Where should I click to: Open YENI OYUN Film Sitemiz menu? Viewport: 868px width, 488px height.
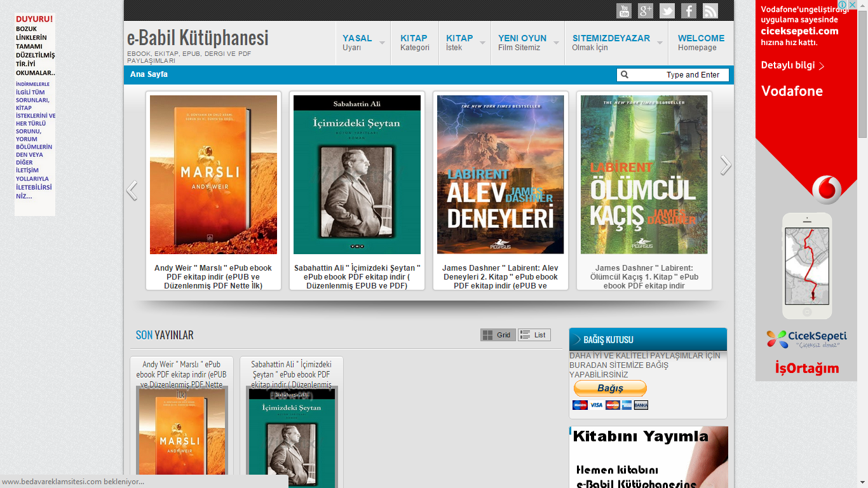coord(522,43)
